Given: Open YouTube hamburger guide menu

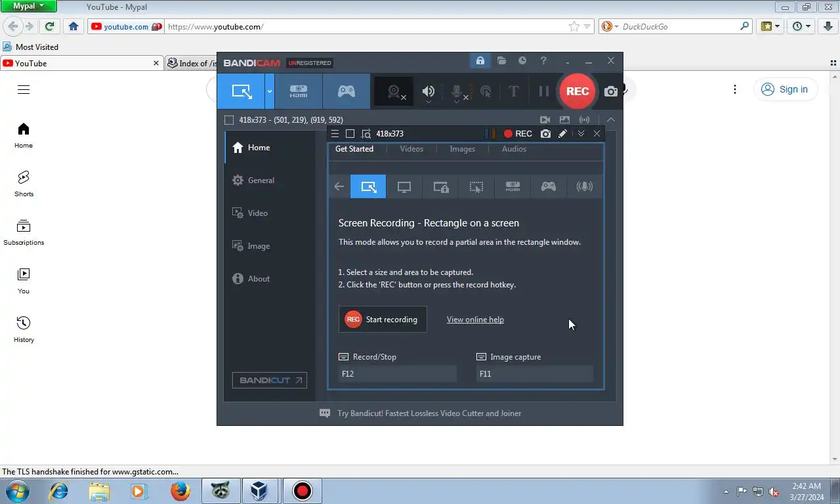Looking at the screenshot, I should (x=24, y=90).
